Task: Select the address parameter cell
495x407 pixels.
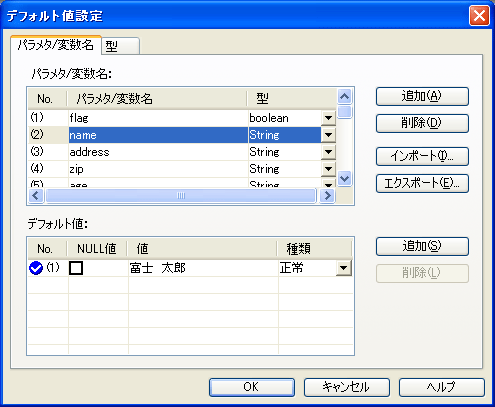Action: tap(158, 152)
